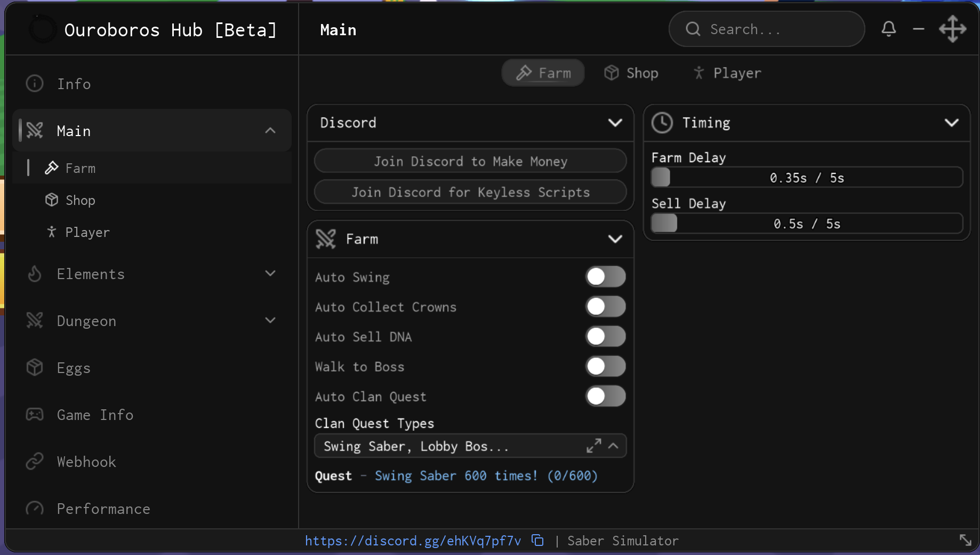Click the flame icon beside Elements
Viewport: 980px width, 555px height.
click(35, 273)
